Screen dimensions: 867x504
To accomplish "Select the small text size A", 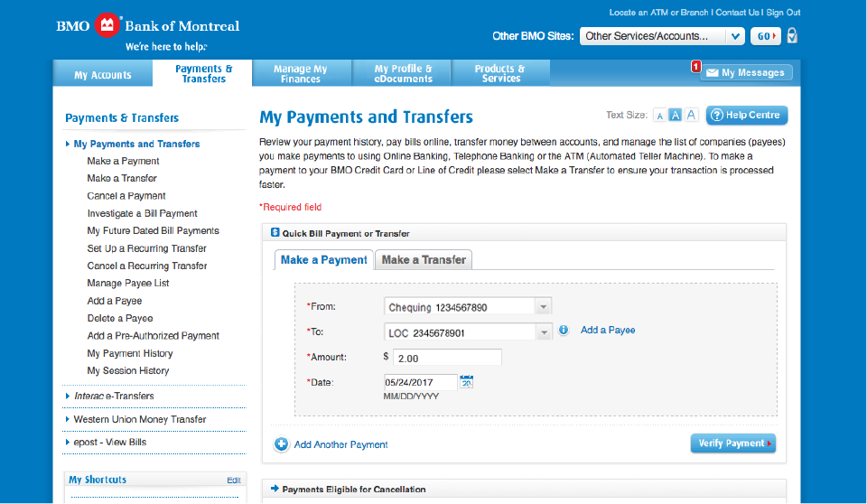I will point(659,116).
